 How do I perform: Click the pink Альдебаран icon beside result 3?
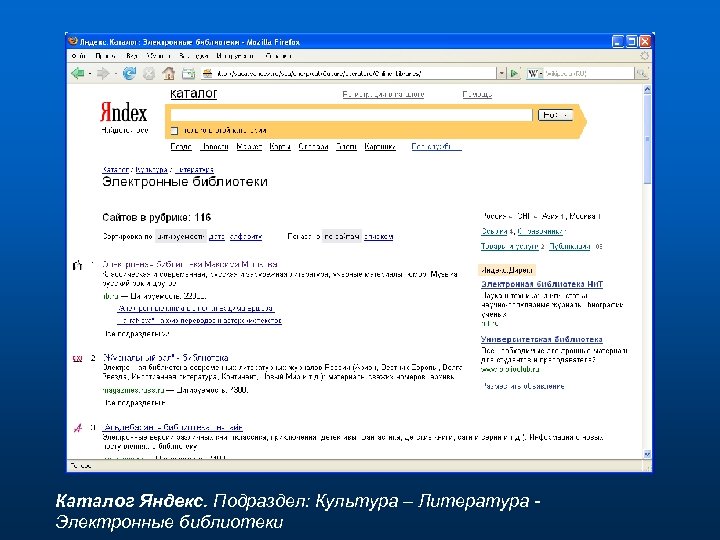click(78, 428)
